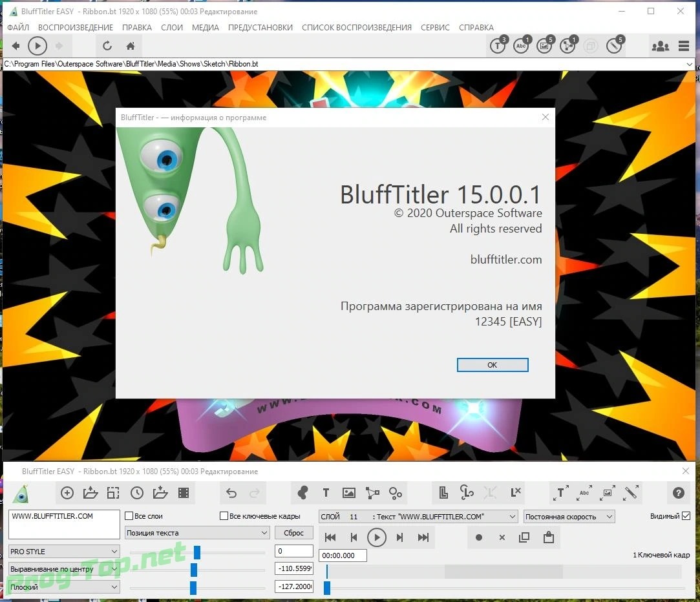Click the next keyframe button
Image resolution: width=700 pixels, height=602 pixels.
point(400,537)
